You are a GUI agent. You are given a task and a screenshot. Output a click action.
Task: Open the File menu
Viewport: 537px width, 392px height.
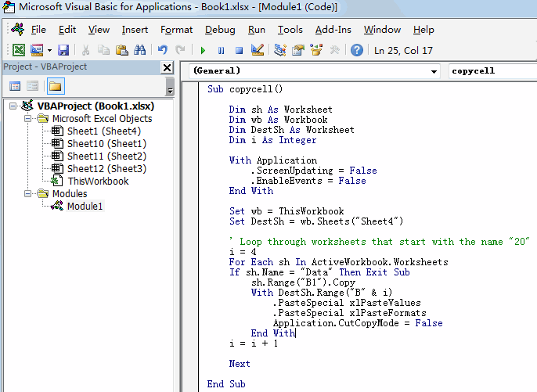38,30
